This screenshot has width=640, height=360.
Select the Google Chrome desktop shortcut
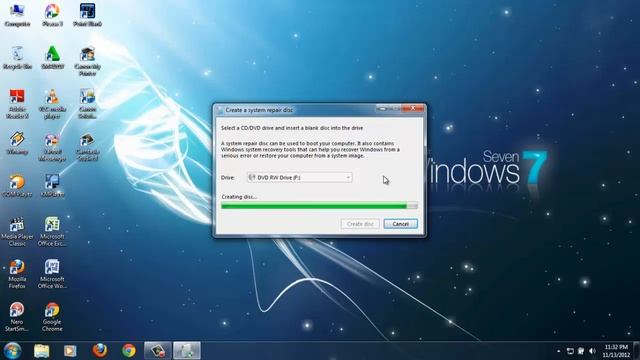pos(52,317)
